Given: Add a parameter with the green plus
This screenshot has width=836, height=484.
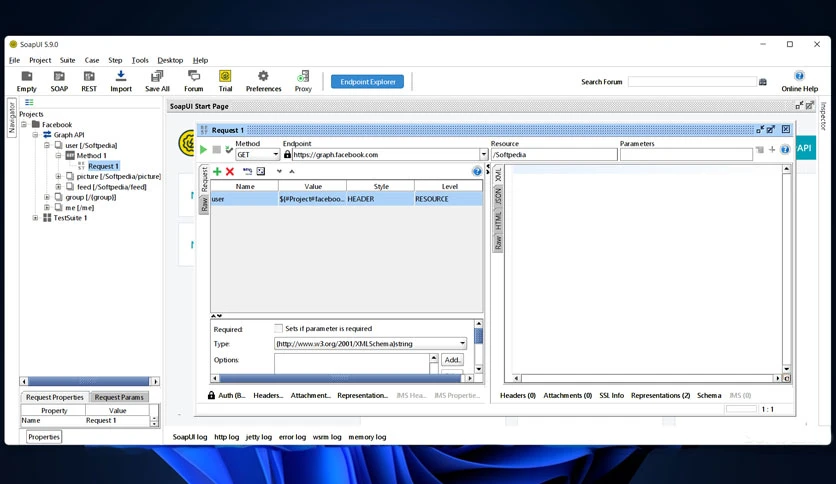Looking at the screenshot, I should [217, 171].
